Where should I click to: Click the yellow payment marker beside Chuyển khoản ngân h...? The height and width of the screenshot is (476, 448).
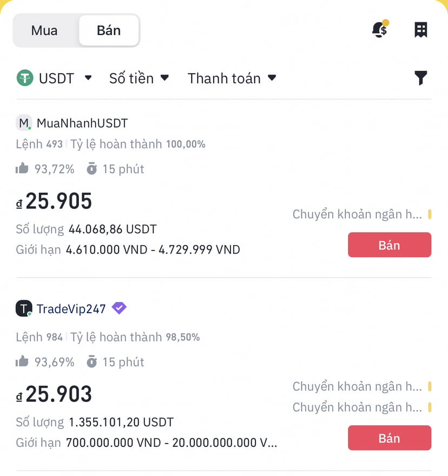(431, 214)
